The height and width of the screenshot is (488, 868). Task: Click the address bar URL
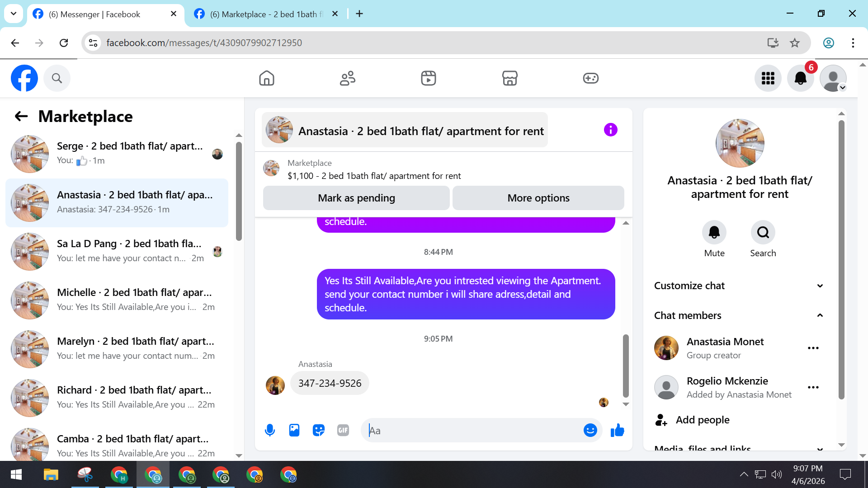(204, 43)
